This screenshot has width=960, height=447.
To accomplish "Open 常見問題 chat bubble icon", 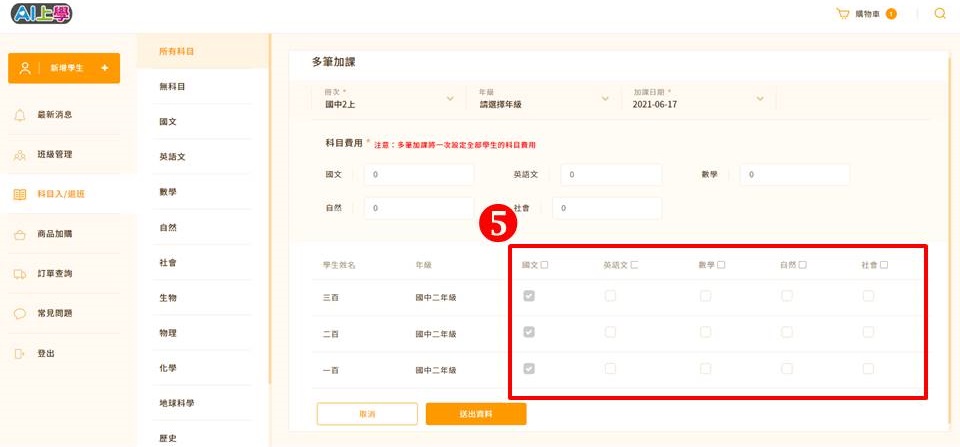I will tap(20, 314).
